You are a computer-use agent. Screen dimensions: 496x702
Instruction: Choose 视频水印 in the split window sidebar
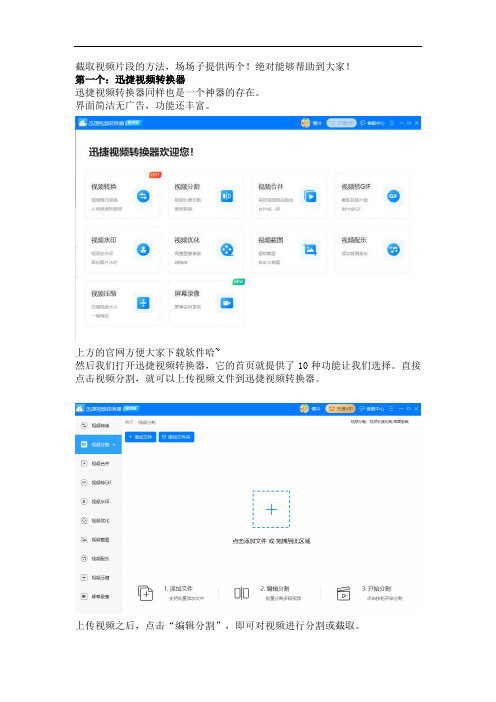[98, 501]
